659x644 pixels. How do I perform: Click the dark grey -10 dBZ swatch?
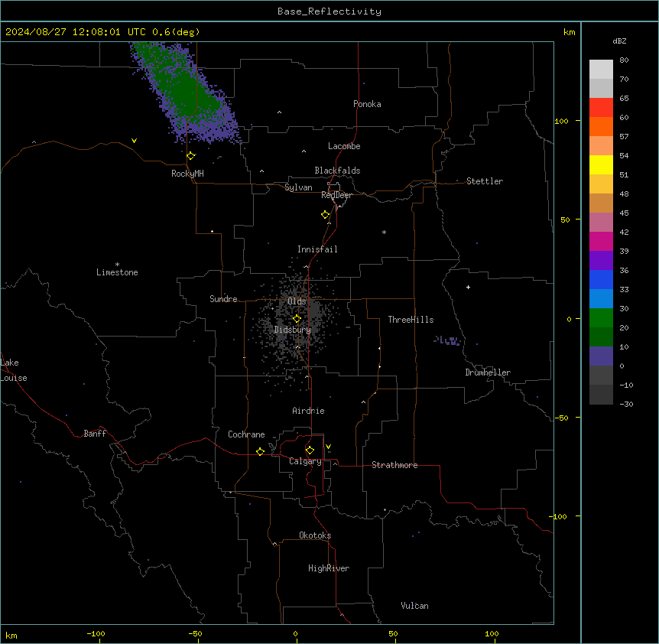click(x=601, y=395)
